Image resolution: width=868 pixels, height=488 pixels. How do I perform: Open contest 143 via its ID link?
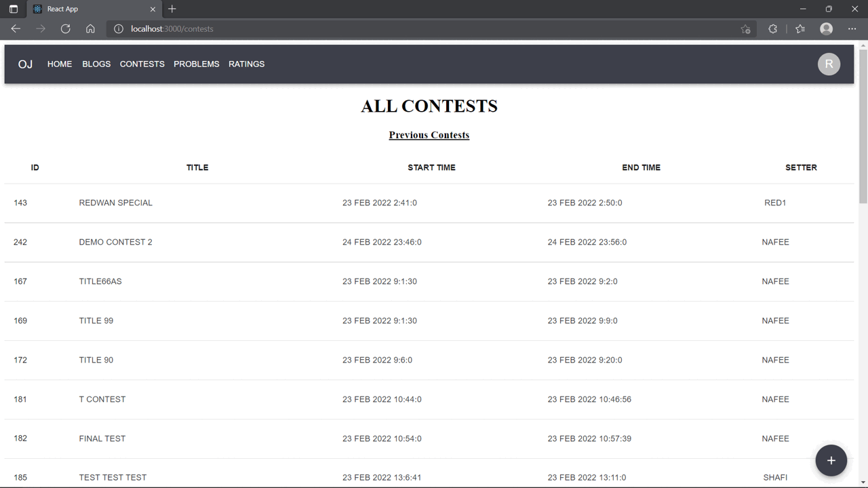tap(20, 202)
